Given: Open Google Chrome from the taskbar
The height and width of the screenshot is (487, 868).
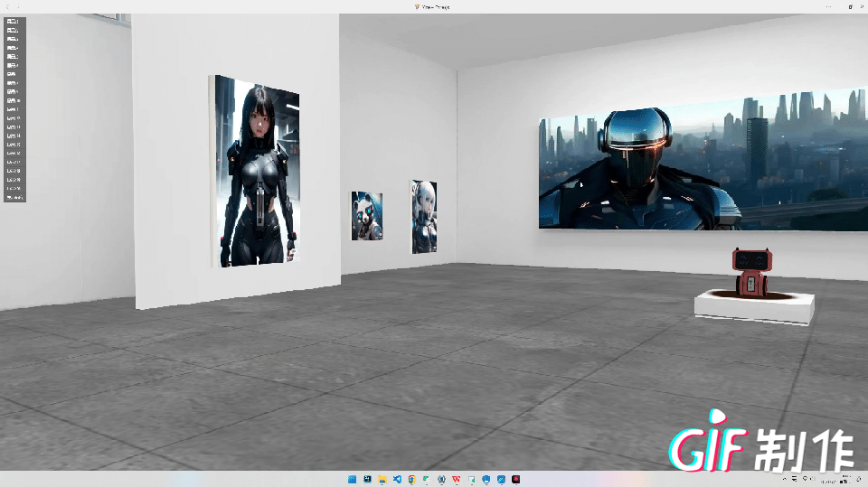Looking at the screenshot, I should 412,479.
